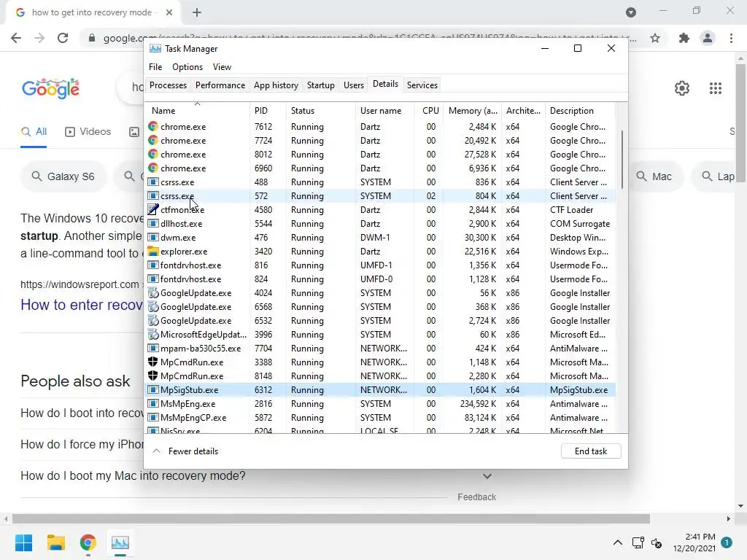
Task: Click the shield icon of MpCmdRun.exe 3388
Action: coord(153,362)
